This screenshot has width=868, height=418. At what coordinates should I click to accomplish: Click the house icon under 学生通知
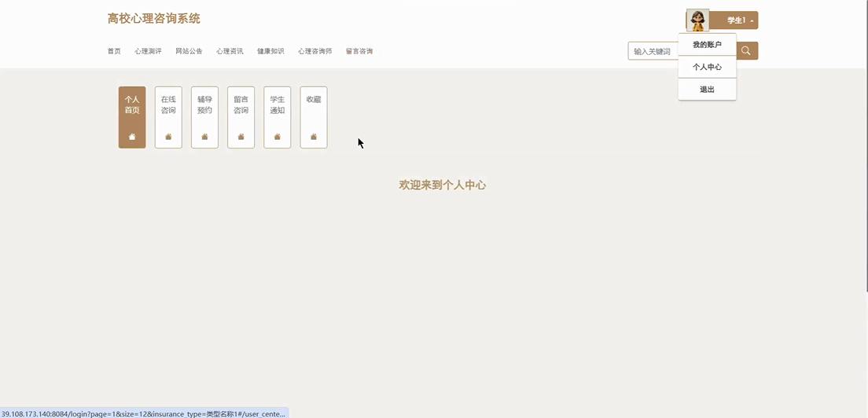coord(277,137)
